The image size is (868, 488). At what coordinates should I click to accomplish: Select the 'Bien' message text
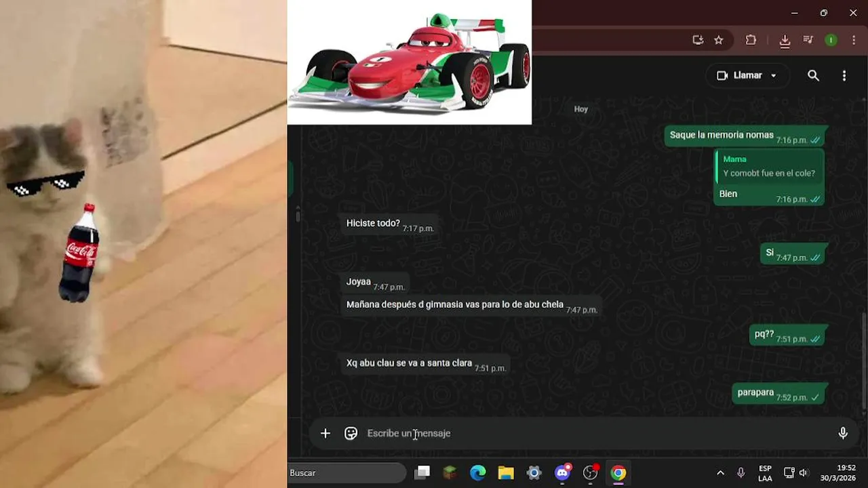(728, 194)
